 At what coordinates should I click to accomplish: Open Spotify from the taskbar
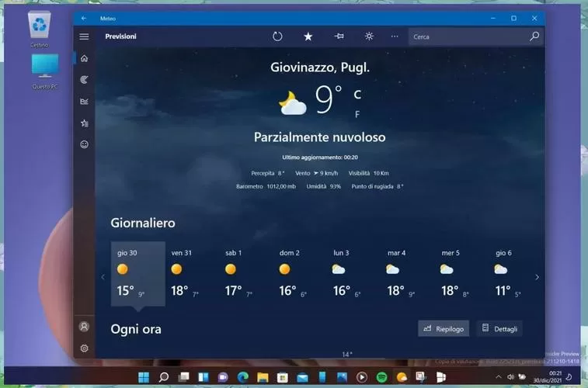tap(381, 377)
